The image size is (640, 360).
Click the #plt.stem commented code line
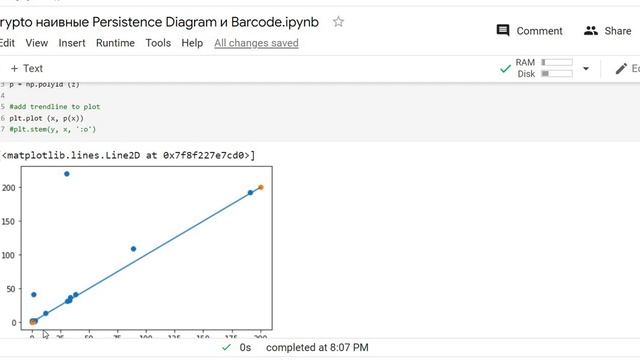click(53, 129)
